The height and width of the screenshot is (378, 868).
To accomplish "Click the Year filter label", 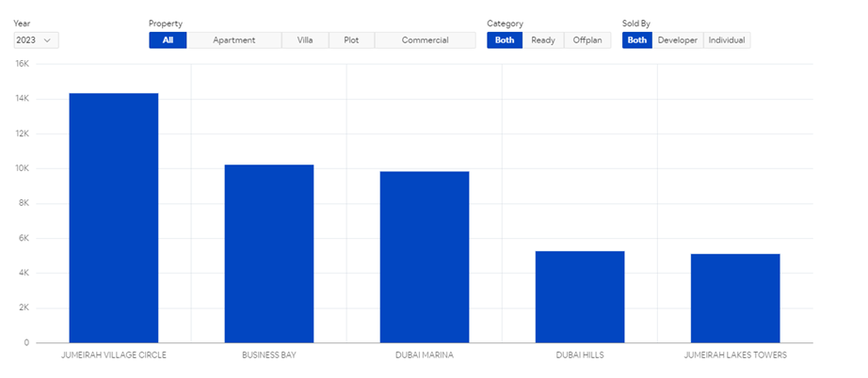I will click(x=22, y=24).
